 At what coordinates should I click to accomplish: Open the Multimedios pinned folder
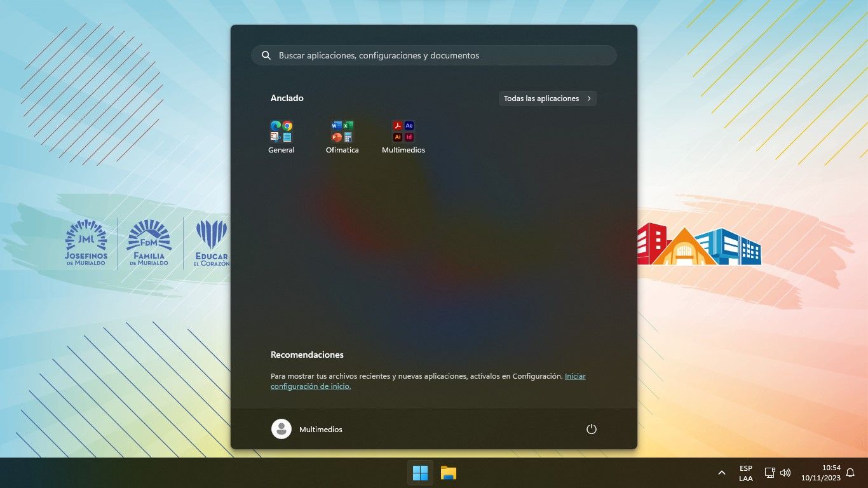click(x=403, y=137)
